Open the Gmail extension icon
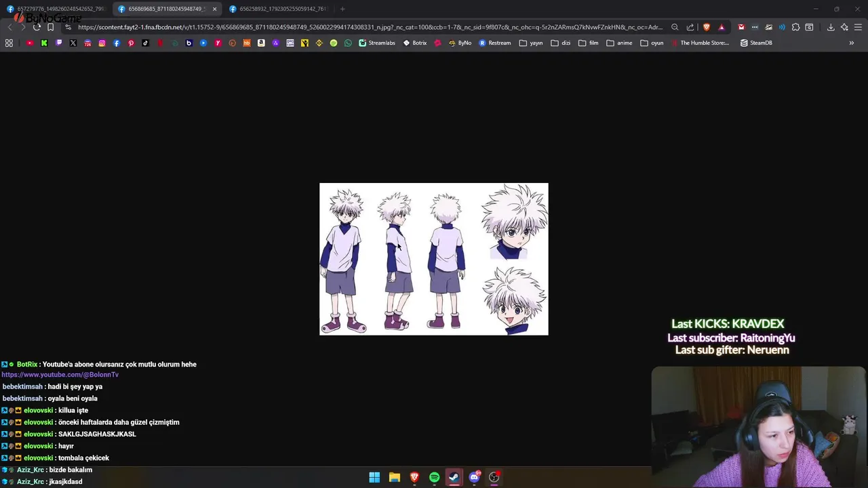The width and height of the screenshot is (868, 488). click(x=741, y=27)
